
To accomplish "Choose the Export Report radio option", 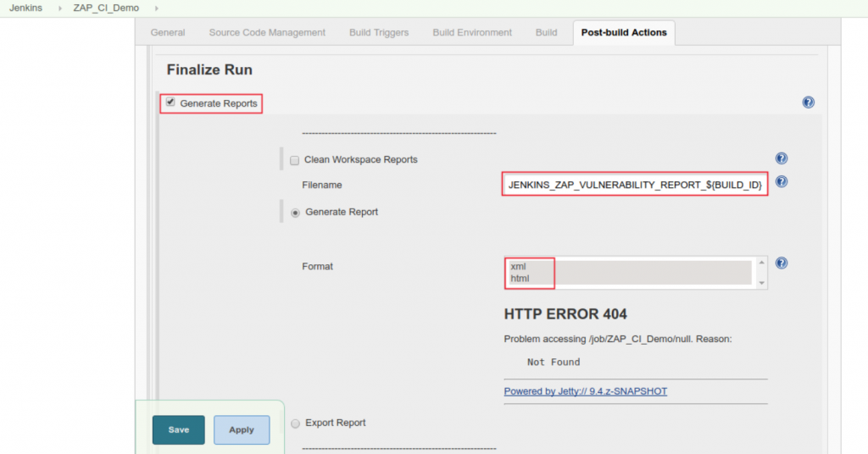I will click(295, 423).
